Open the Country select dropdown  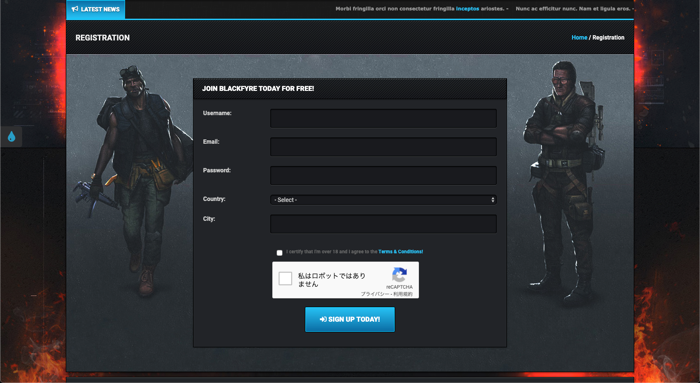(383, 200)
